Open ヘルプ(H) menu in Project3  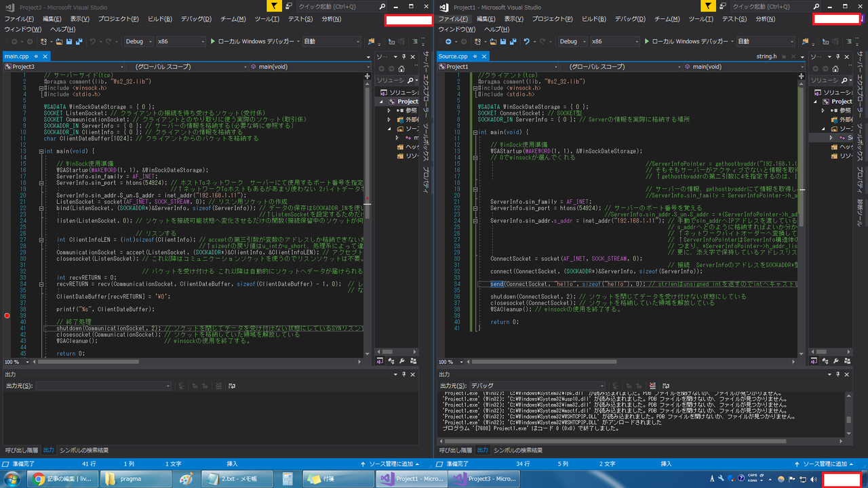[x=62, y=29]
